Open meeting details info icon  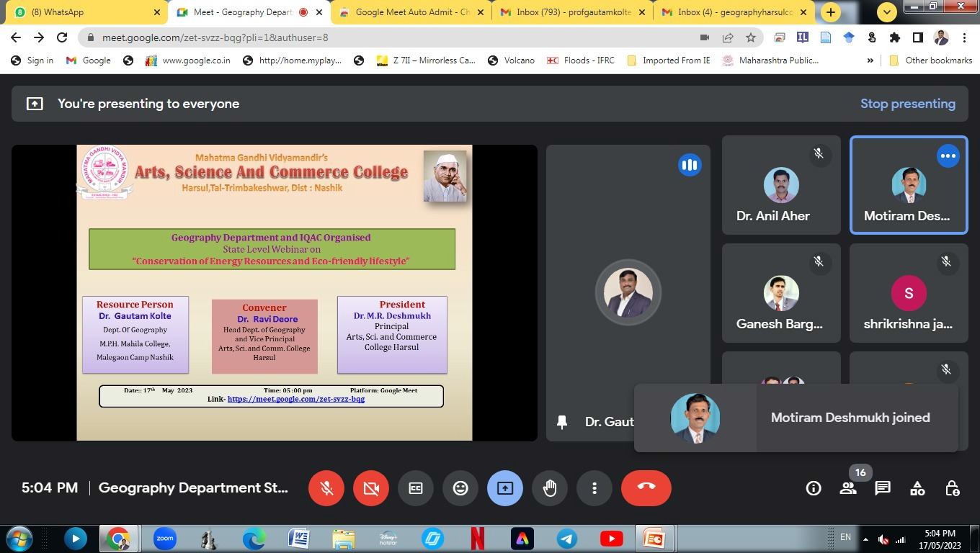814,488
